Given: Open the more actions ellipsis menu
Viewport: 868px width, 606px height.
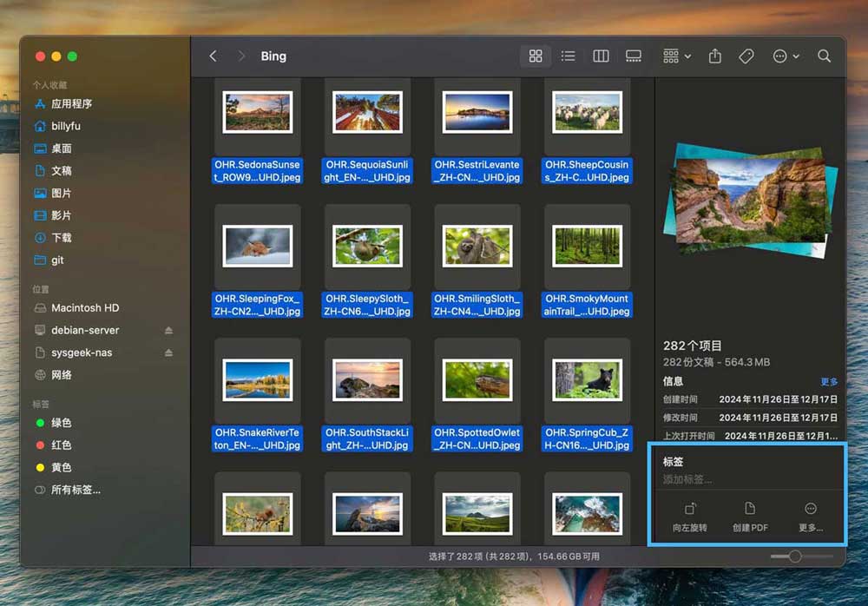Looking at the screenshot, I should (x=785, y=56).
